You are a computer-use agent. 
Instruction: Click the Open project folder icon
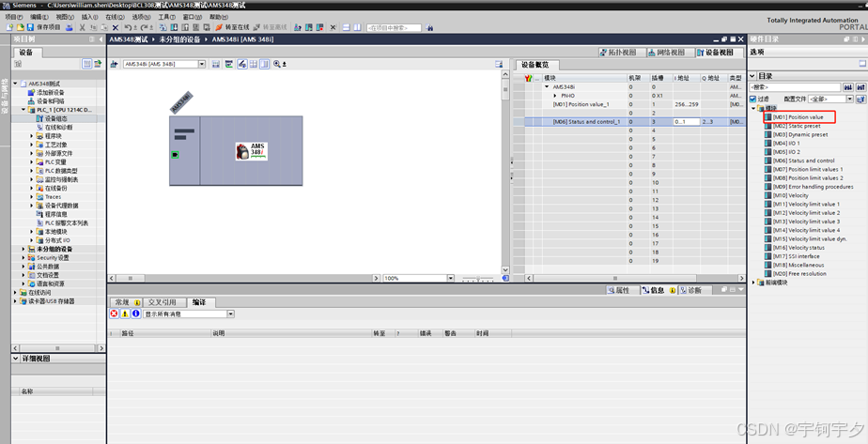click(20, 27)
